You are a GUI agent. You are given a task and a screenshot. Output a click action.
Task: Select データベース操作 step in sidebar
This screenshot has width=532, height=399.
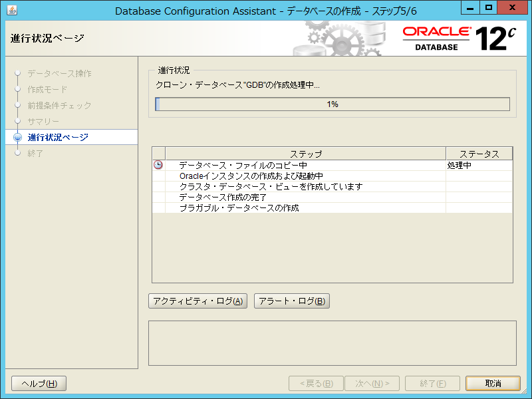[59, 74]
